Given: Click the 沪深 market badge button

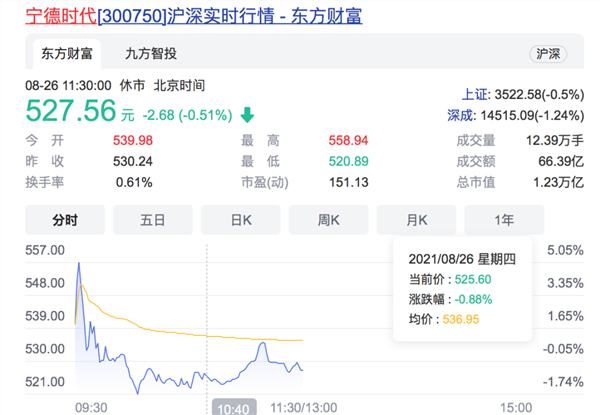Looking at the screenshot, I should coord(548,54).
